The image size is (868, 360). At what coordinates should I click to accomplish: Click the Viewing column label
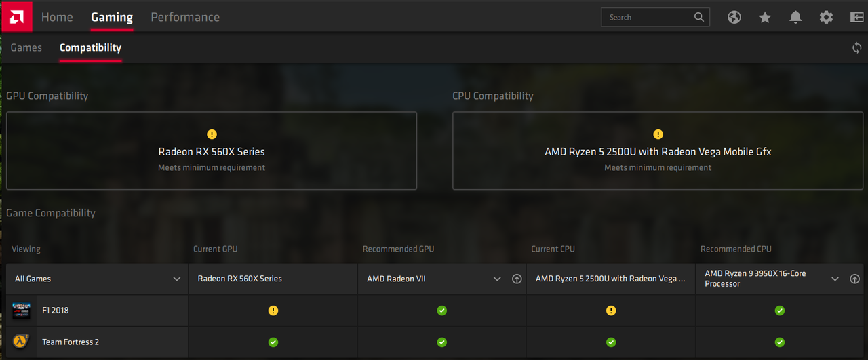click(26, 249)
